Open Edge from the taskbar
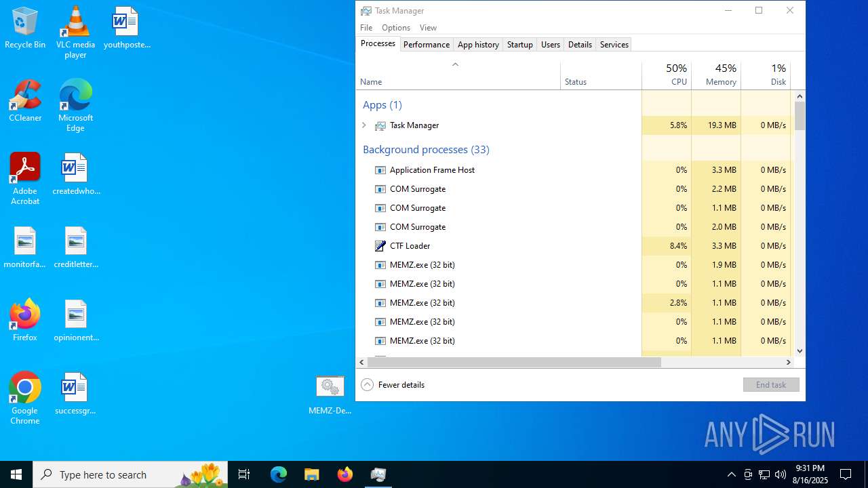 [279, 474]
